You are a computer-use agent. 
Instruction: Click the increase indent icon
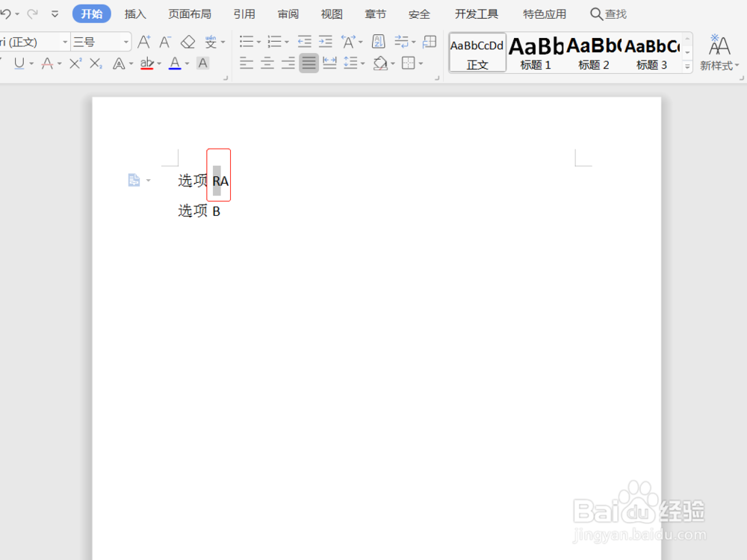point(326,42)
